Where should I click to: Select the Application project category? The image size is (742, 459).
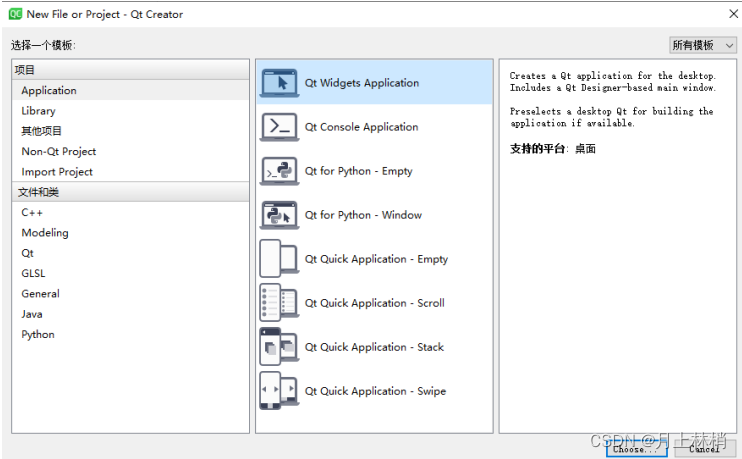tap(130, 90)
